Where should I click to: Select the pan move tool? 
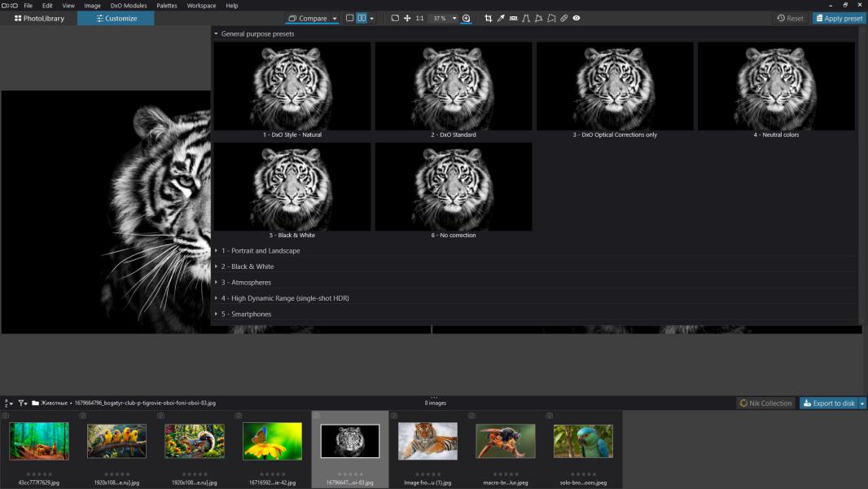click(x=407, y=18)
